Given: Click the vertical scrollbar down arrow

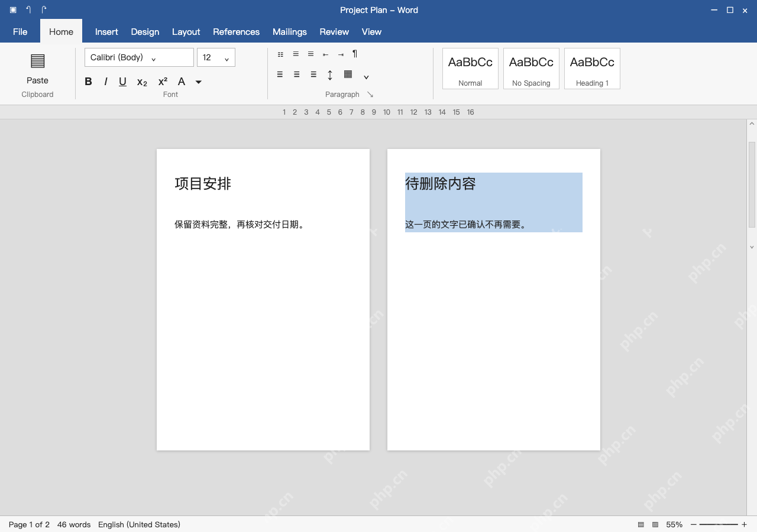Looking at the screenshot, I should pos(752,247).
